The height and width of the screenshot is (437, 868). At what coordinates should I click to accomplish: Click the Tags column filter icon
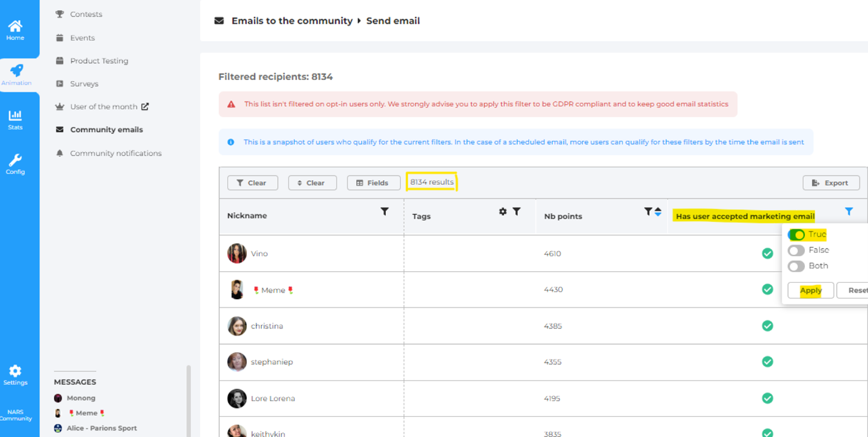tap(517, 211)
